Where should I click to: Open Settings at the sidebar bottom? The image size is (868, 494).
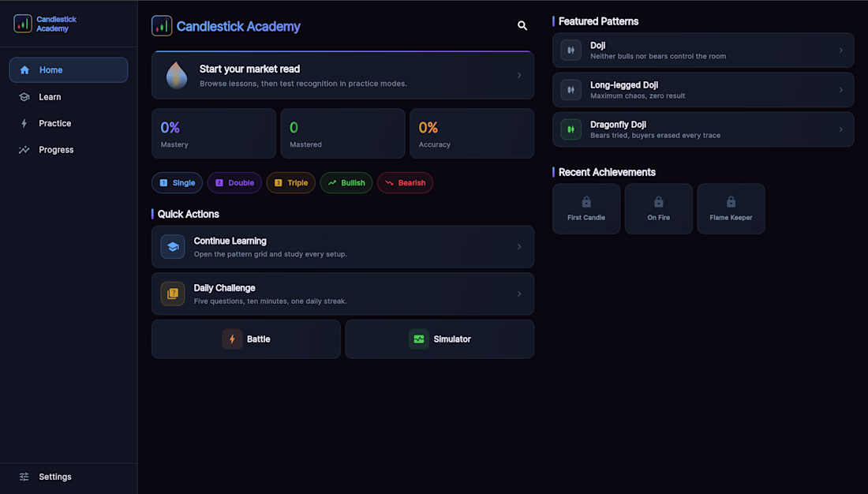[55, 477]
